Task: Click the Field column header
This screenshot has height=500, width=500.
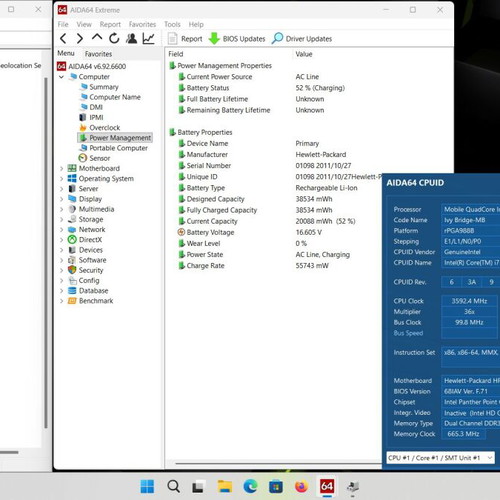Action: (176, 54)
